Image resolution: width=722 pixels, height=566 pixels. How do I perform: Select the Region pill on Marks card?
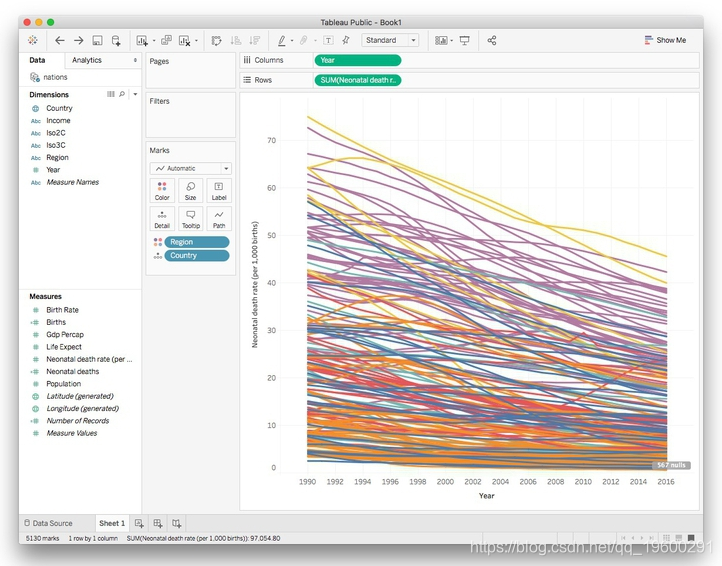click(x=197, y=242)
